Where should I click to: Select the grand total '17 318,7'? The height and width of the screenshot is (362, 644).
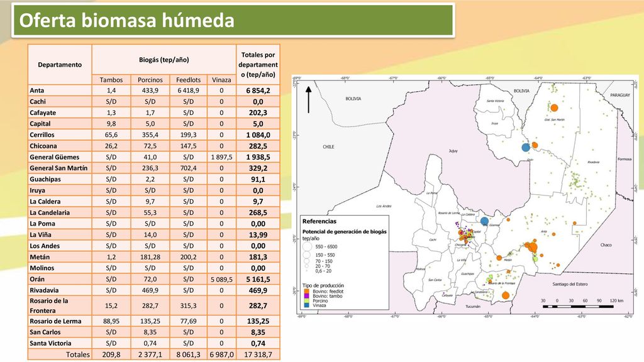tap(258, 354)
